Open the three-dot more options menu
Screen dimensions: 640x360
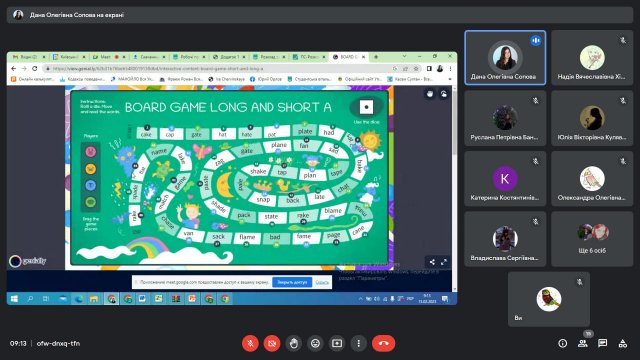click(x=358, y=343)
